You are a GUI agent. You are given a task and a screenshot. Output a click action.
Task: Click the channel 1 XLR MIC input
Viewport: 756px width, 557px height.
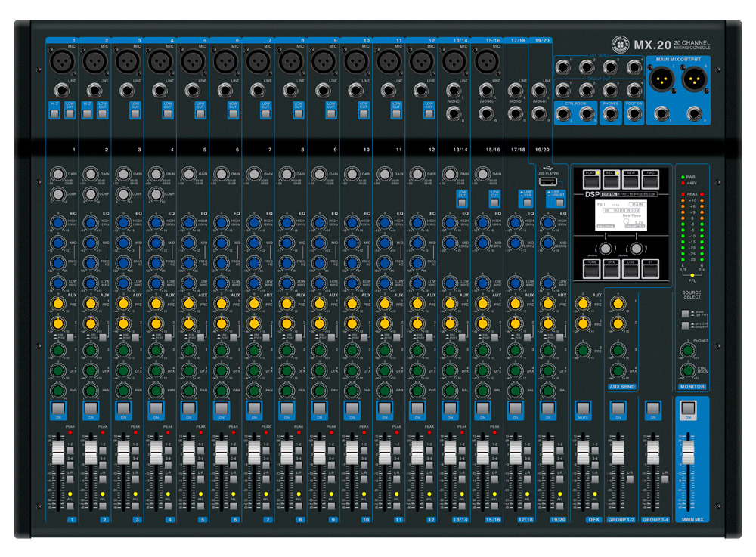click(62, 61)
